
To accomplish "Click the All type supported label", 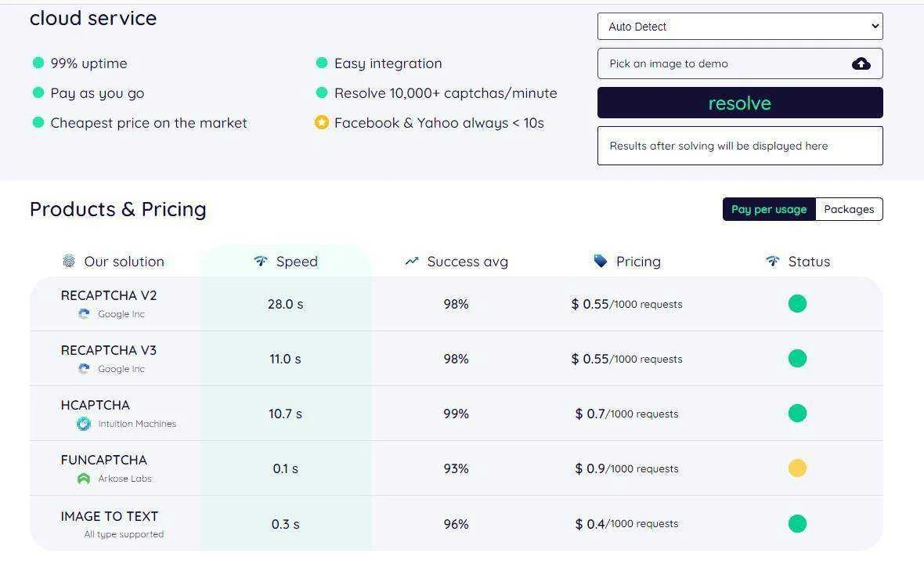I will click(x=124, y=534).
